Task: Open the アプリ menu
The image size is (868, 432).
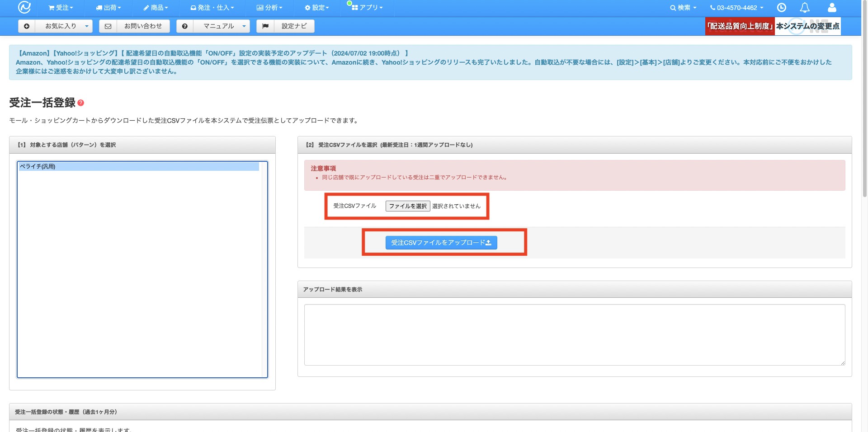Action: click(x=367, y=8)
